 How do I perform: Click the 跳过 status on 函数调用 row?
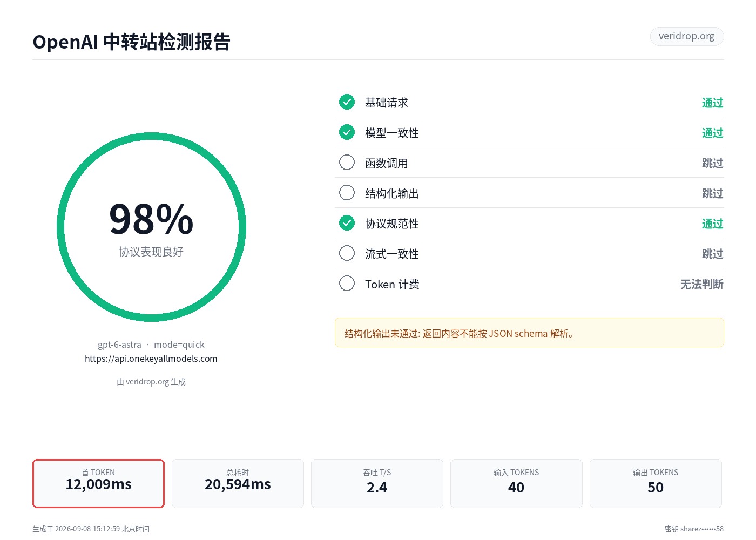coord(712,163)
